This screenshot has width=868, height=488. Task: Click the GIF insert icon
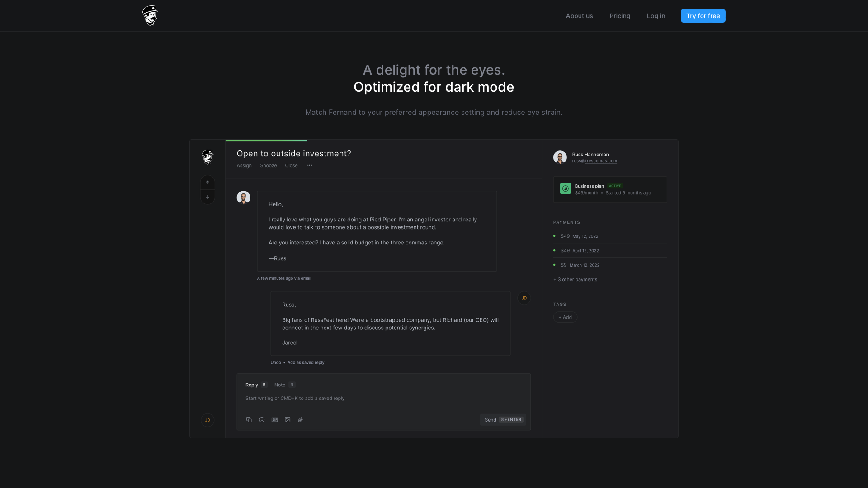275,420
